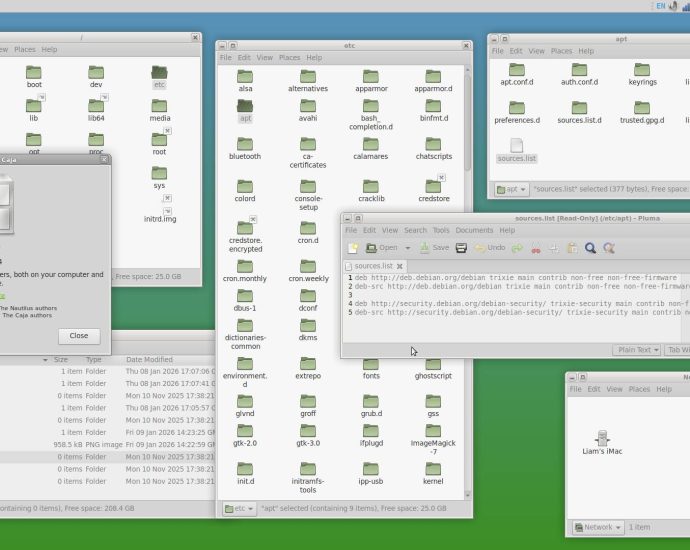Click Undo in Pluma toolbar
Image resolution: width=690 pixels, height=550 pixels.
(x=490, y=248)
